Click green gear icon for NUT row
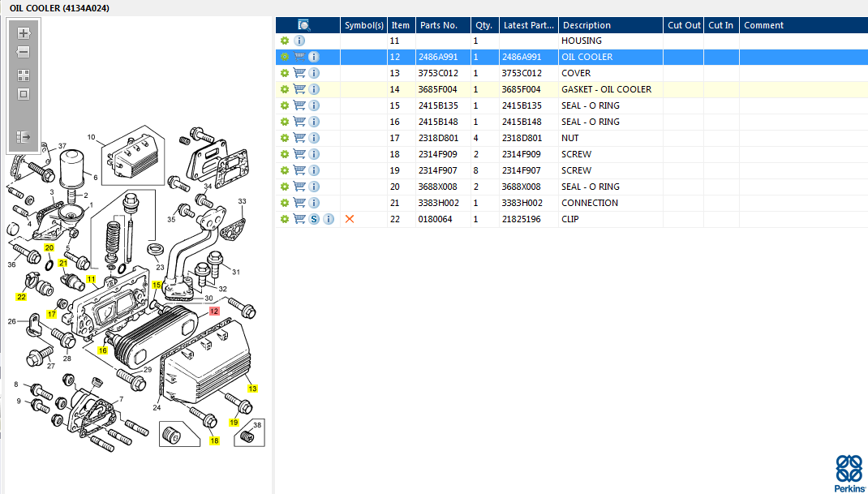This screenshot has width=868, height=494. pyautogui.click(x=285, y=138)
